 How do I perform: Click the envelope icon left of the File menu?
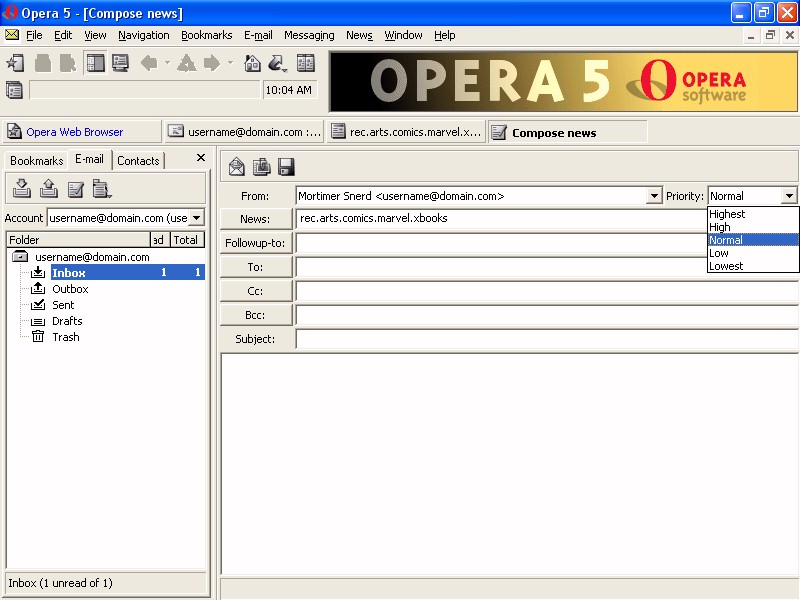click(12, 35)
